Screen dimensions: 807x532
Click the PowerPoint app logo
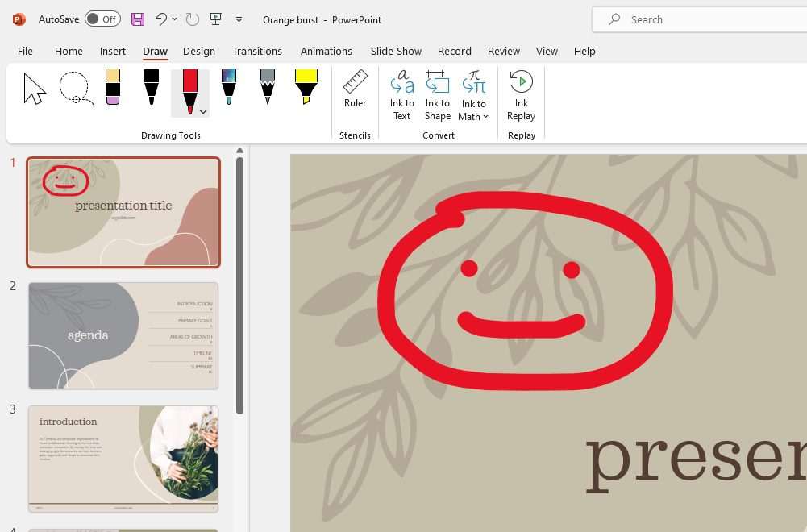coord(19,19)
